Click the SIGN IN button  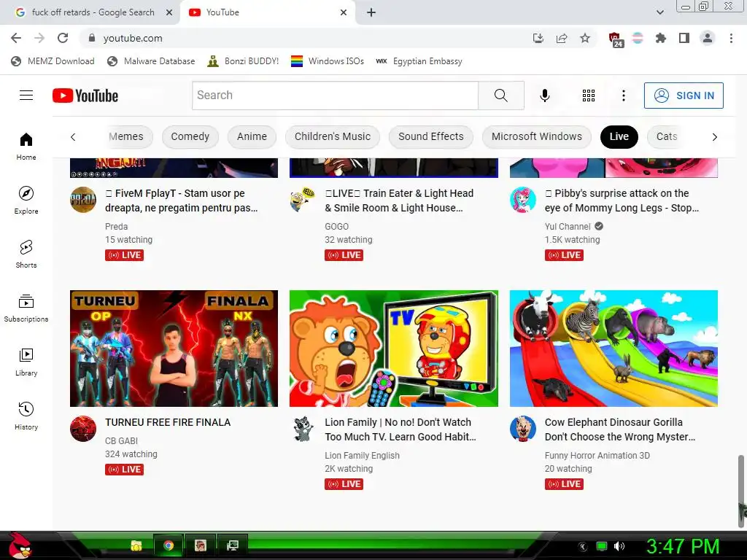click(684, 96)
